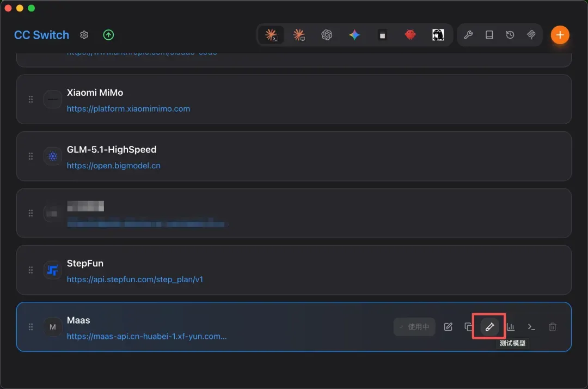The image size is (588, 389).
Task: Select the black-and-white portrait app tab
Action: coord(438,35)
